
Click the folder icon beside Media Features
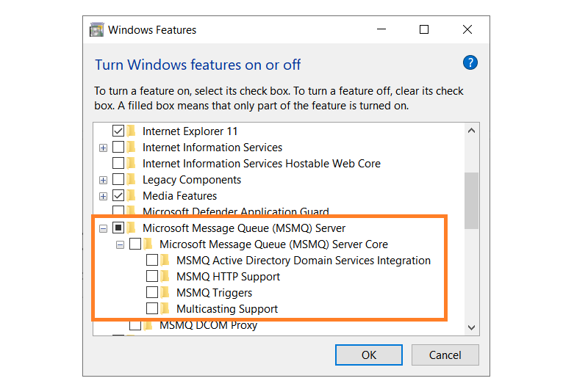(x=132, y=196)
